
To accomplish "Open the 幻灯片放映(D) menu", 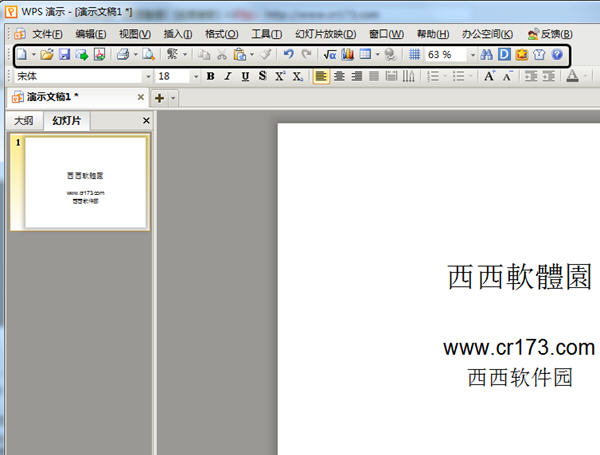I will click(326, 34).
